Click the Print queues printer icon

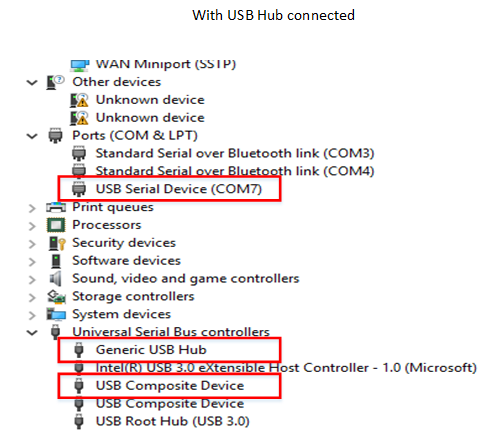point(56,207)
